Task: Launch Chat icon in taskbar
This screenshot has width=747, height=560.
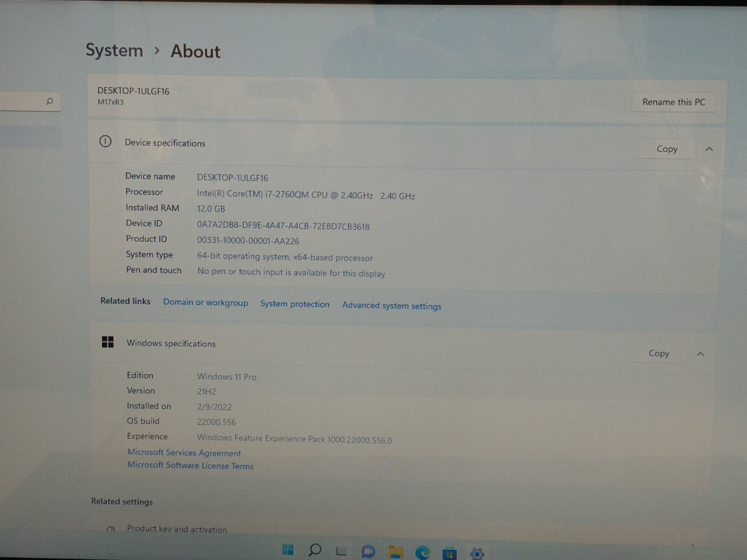Action: (x=368, y=552)
